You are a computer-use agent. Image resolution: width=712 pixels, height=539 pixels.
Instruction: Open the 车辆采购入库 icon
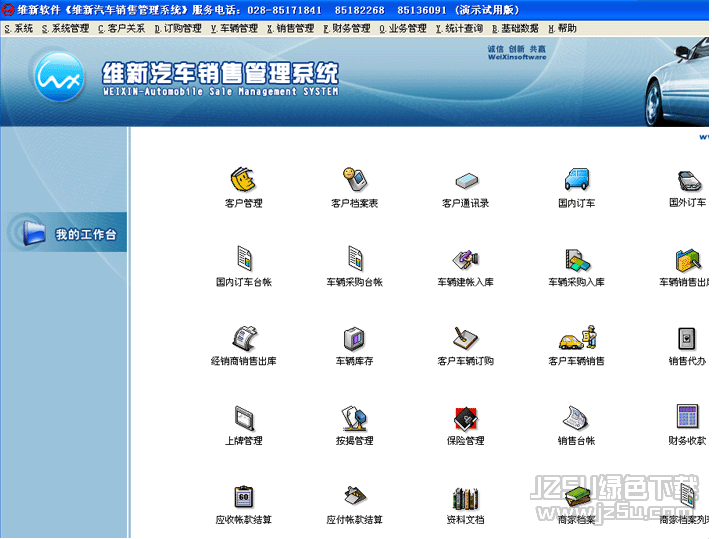click(x=577, y=260)
